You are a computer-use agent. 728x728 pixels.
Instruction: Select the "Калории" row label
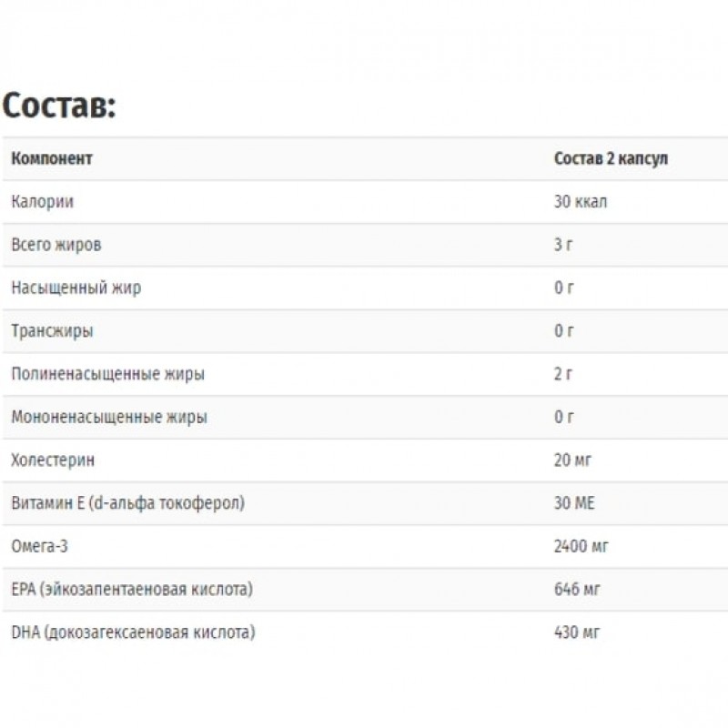click(42, 202)
